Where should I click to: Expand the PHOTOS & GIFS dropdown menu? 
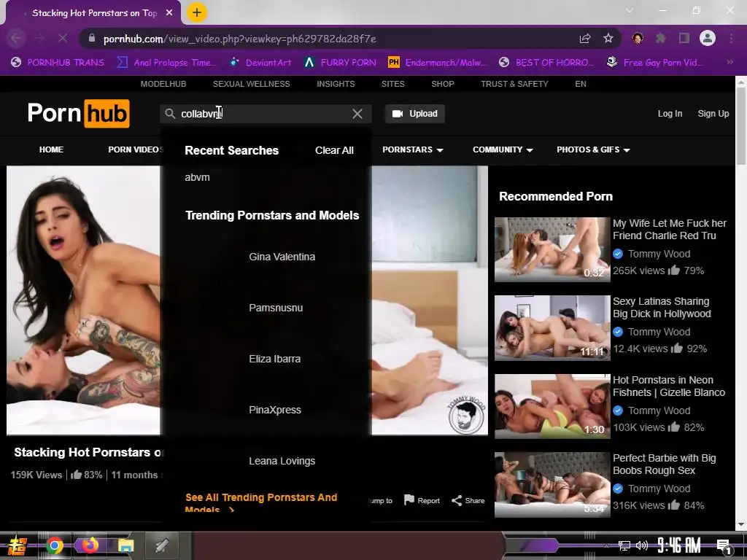click(x=593, y=149)
